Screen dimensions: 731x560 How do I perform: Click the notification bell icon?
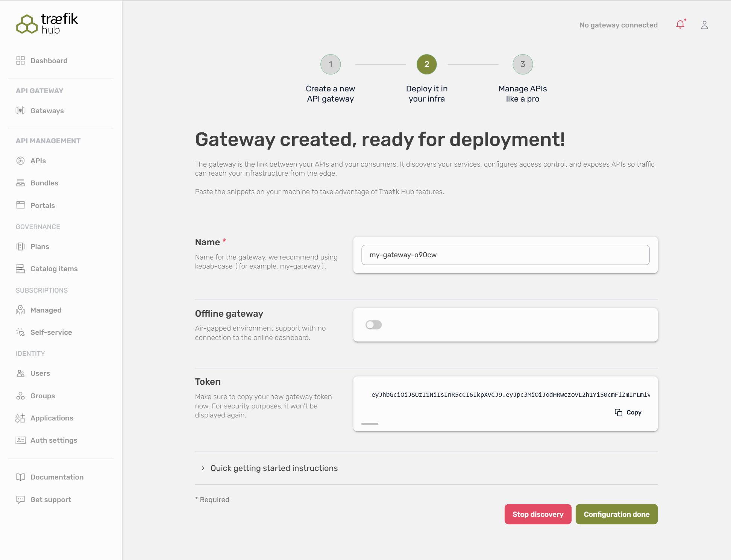pos(680,25)
